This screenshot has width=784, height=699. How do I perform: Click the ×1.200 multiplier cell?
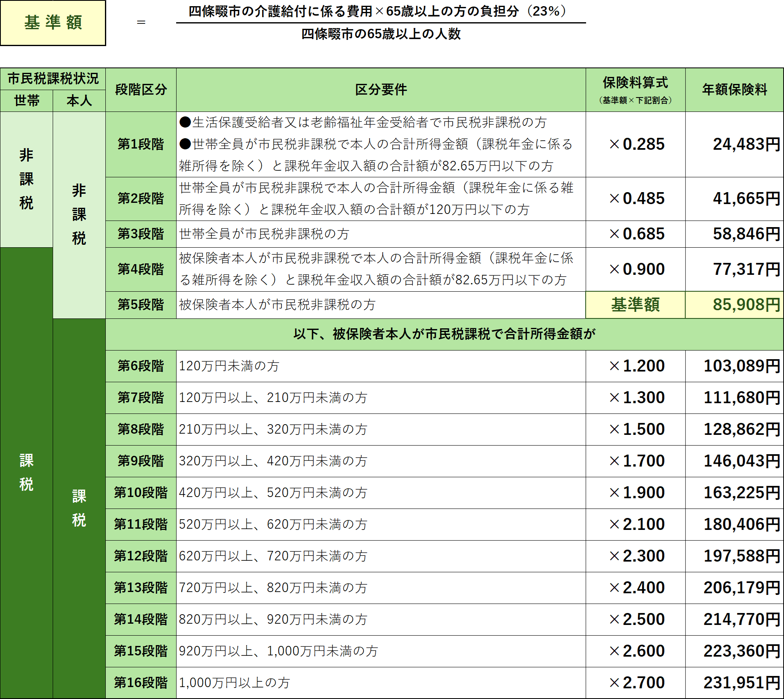coord(635,366)
